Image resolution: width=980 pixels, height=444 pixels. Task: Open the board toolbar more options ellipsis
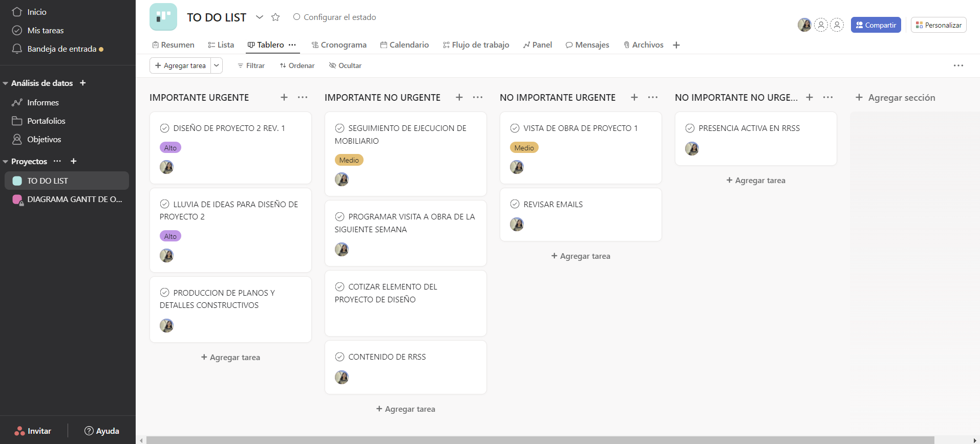pos(958,65)
